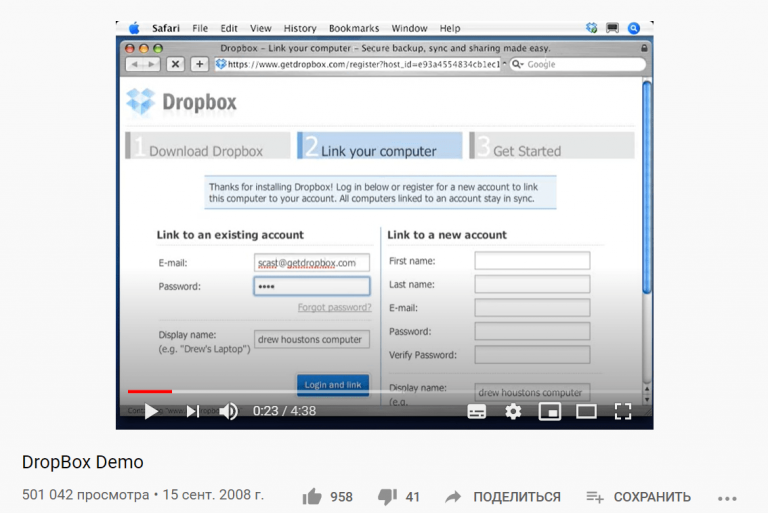This screenshot has height=513, width=768.
Task: Open the Edit menu
Action: click(229, 28)
